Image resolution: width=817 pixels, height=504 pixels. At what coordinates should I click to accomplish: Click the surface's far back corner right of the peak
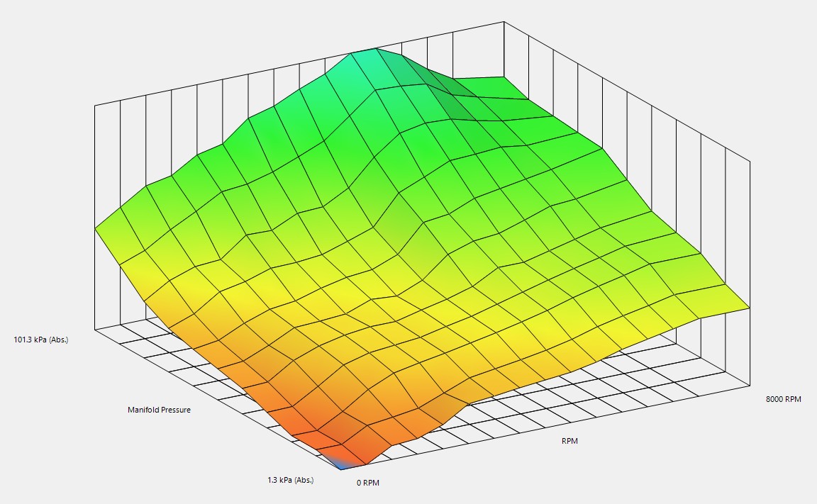(x=505, y=77)
